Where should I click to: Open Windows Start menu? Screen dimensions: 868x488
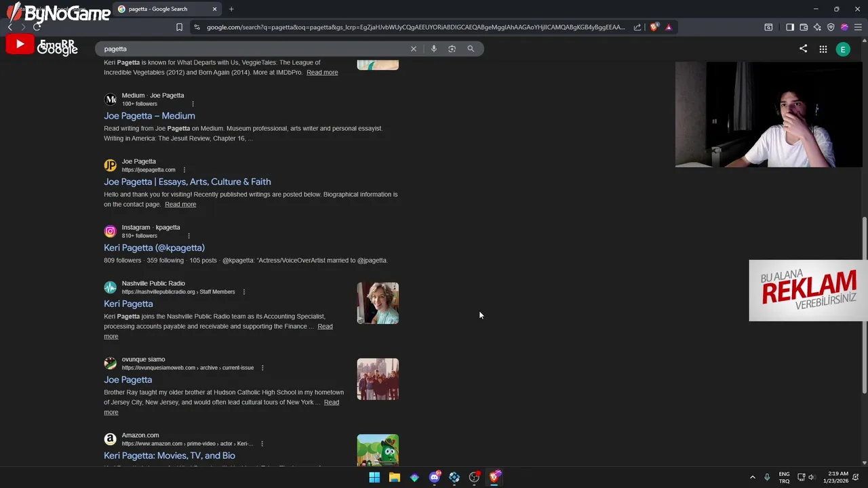[x=374, y=477]
